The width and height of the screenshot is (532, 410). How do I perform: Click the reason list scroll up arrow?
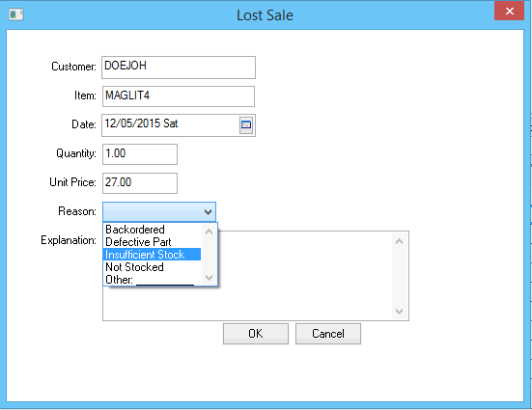point(209,232)
